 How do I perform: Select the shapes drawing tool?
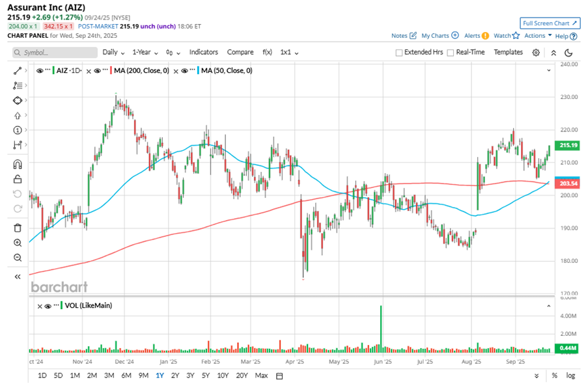[17, 100]
